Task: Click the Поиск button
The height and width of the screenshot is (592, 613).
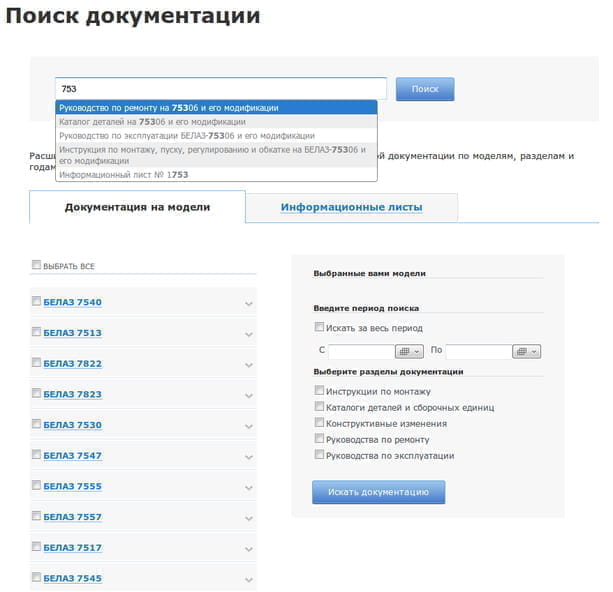Action: (425, 89)
